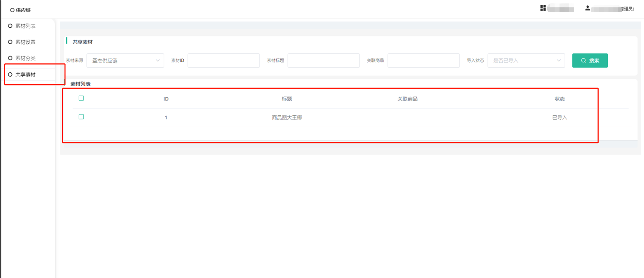Click the circle icon next to 素材分类

point(10,58)
